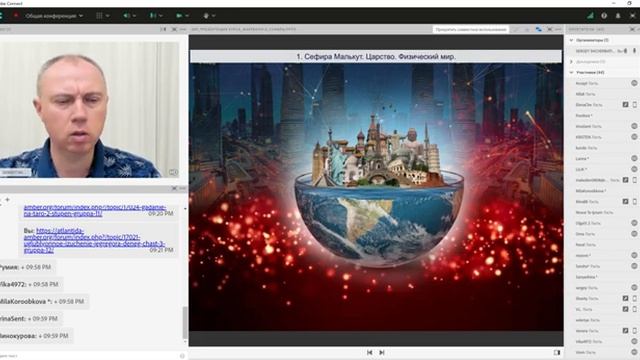Open the emoji icon beside chat input
640x360 pixels.
click(182, 356)
